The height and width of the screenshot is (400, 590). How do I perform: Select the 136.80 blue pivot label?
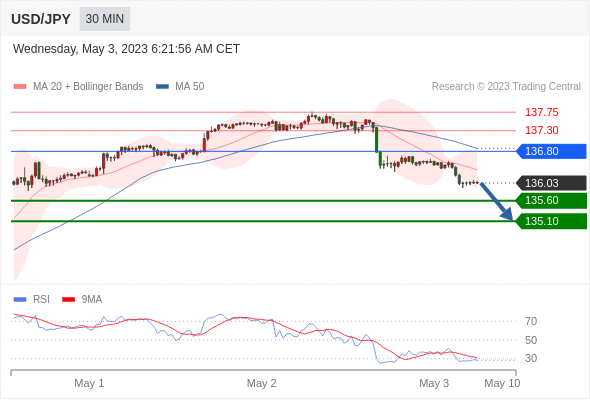click(x=552, y=151)
